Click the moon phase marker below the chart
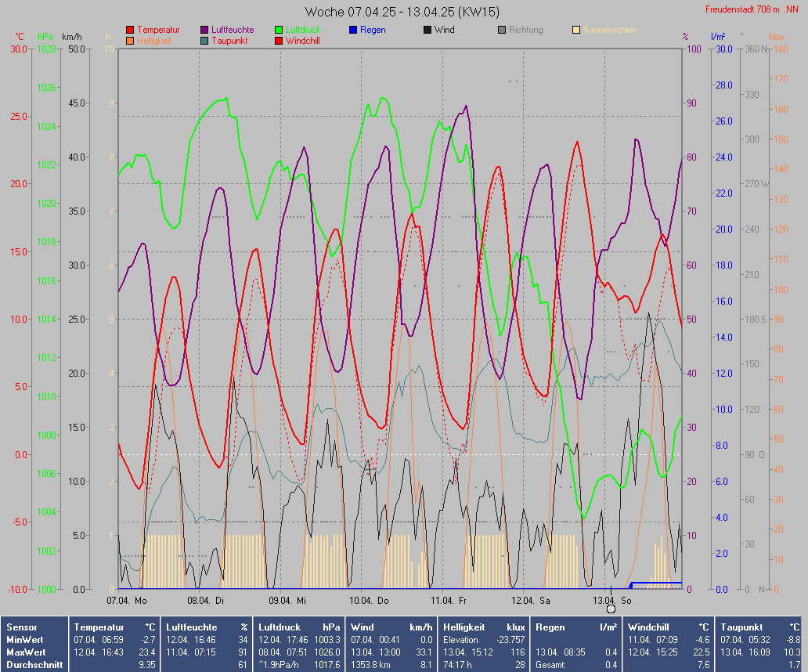 tap(611, 609)
